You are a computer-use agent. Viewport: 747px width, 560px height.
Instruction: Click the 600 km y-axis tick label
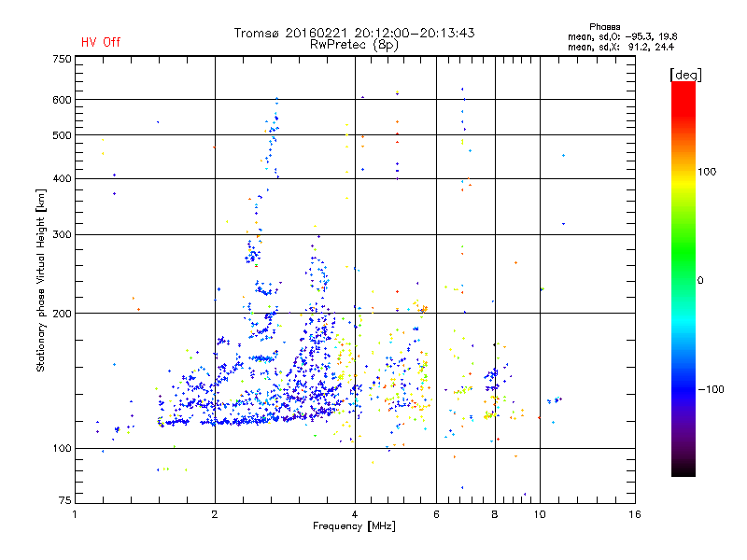click(62, 100)
